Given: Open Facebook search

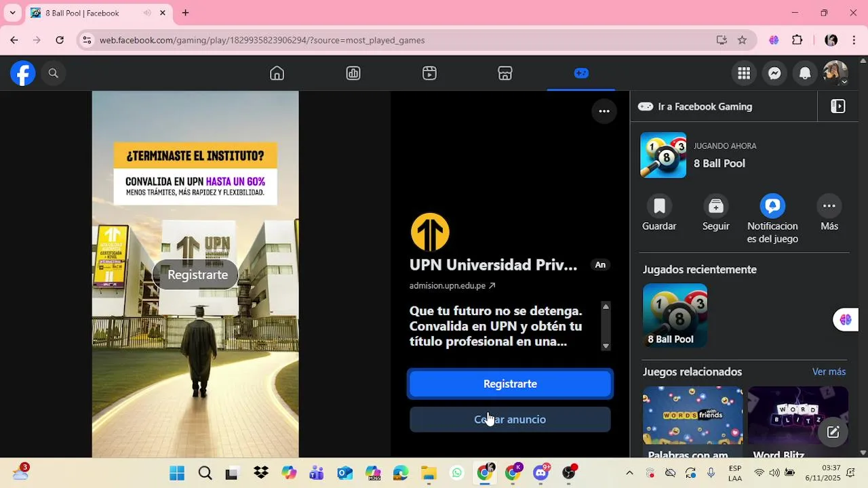Looking at the screenshot, I should pos(54,73).
